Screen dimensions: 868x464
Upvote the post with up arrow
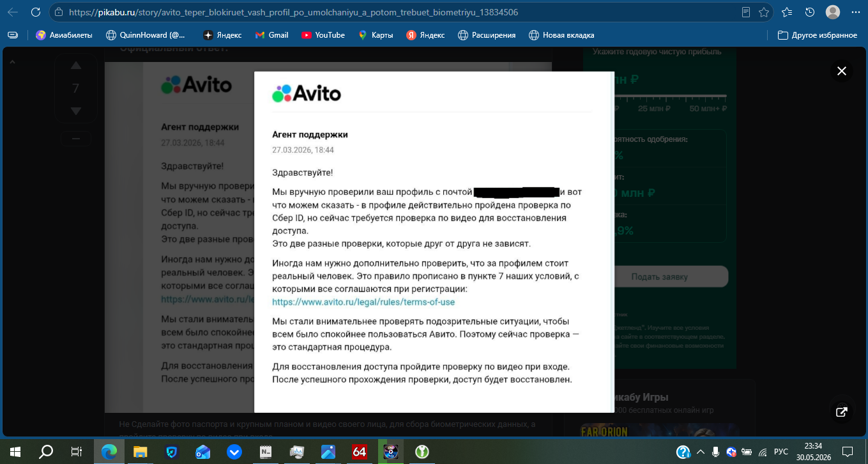pyautogui.click(x=75, y=65)
